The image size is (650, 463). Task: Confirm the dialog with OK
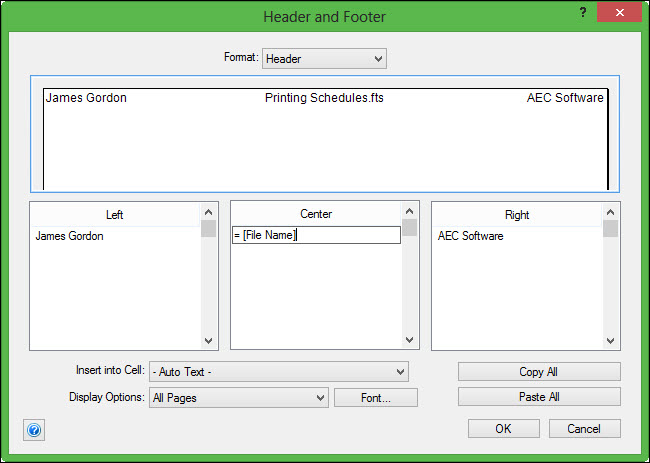[503, 428]
